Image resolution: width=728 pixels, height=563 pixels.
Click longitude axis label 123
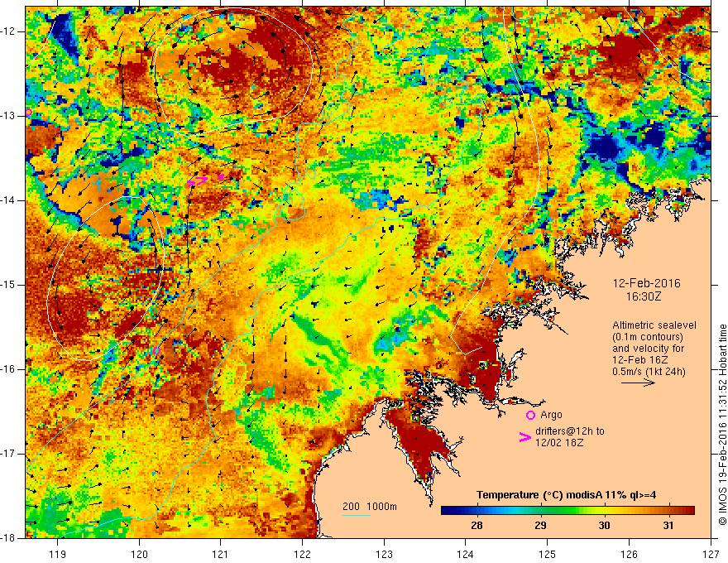tap(384, 554)
